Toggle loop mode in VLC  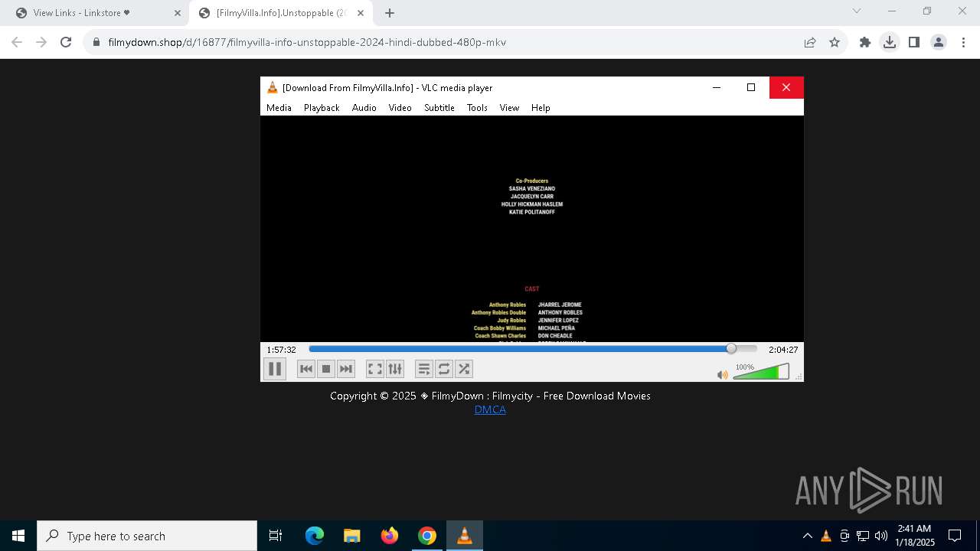[444, 369]
